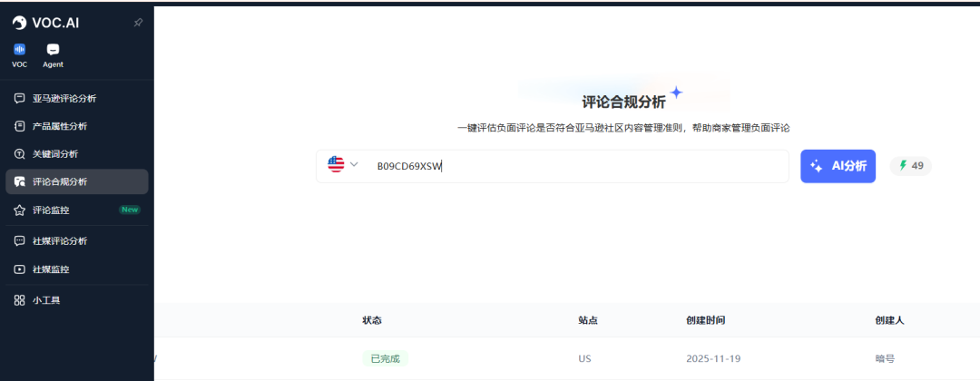Open 产品属性分析 menu item
This screenshot has width=980, height=381.
coord(77,126)
